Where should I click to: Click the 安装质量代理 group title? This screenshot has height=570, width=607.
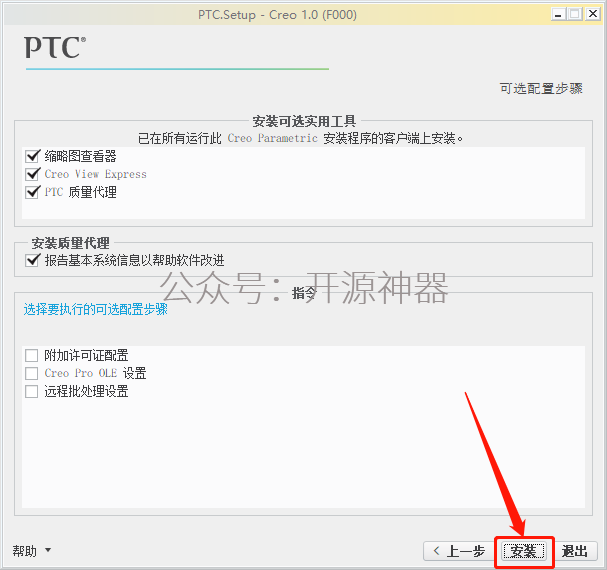70,243
